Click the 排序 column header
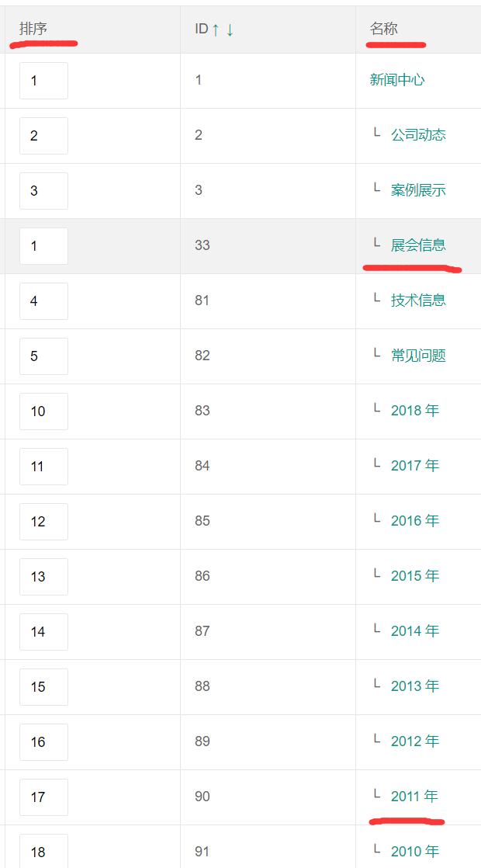This screenshot has width=481, height=868. pos(31,29)
